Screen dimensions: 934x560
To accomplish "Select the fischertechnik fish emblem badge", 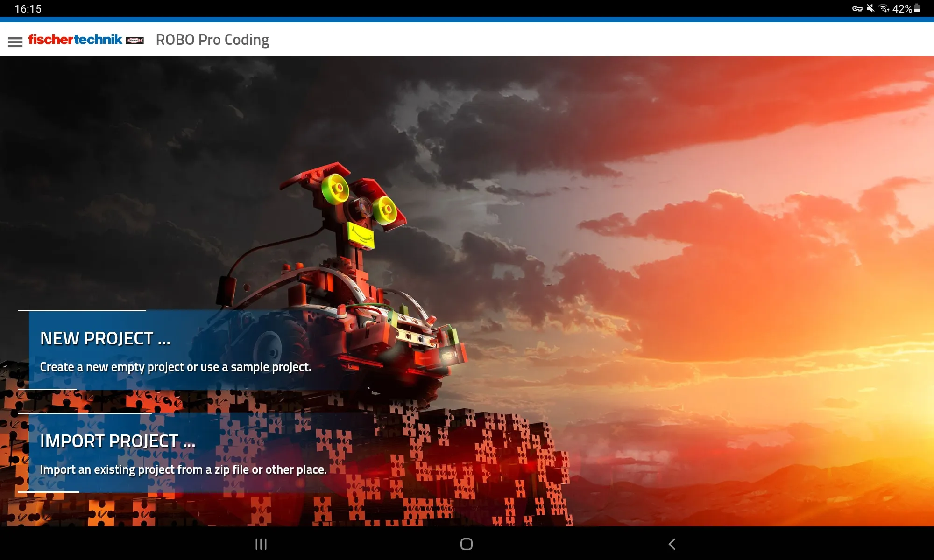I will (134, 40).
